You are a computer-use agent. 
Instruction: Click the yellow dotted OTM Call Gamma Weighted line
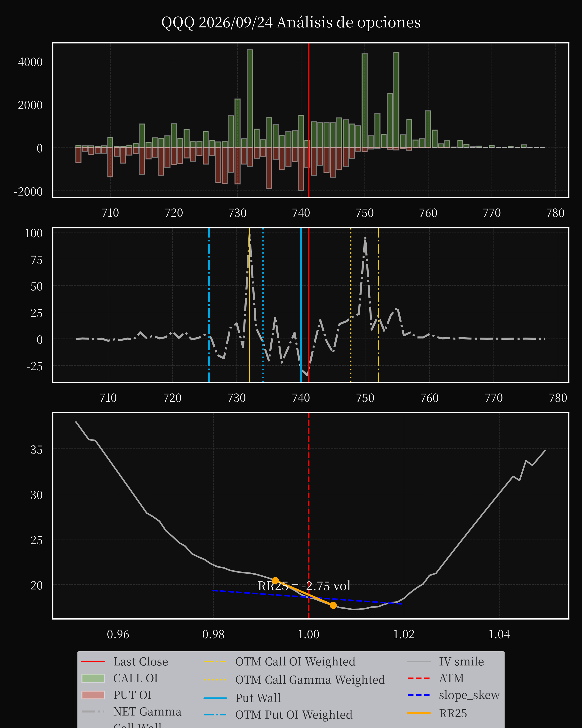(351, 305)
